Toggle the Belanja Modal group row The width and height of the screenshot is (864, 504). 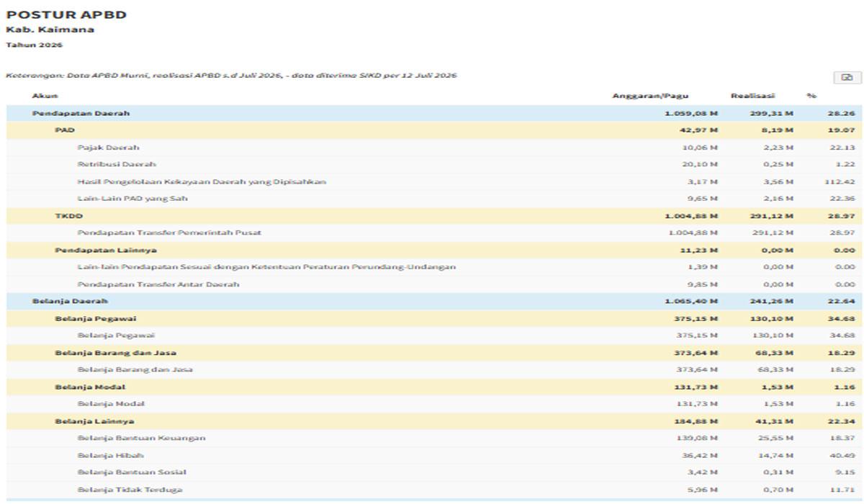click(435, 387)
